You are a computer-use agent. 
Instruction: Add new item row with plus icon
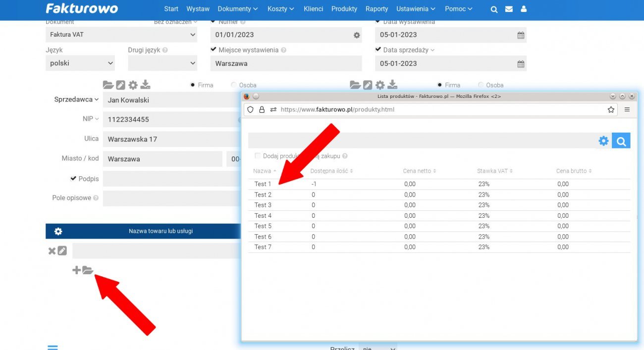coord(76,270)
